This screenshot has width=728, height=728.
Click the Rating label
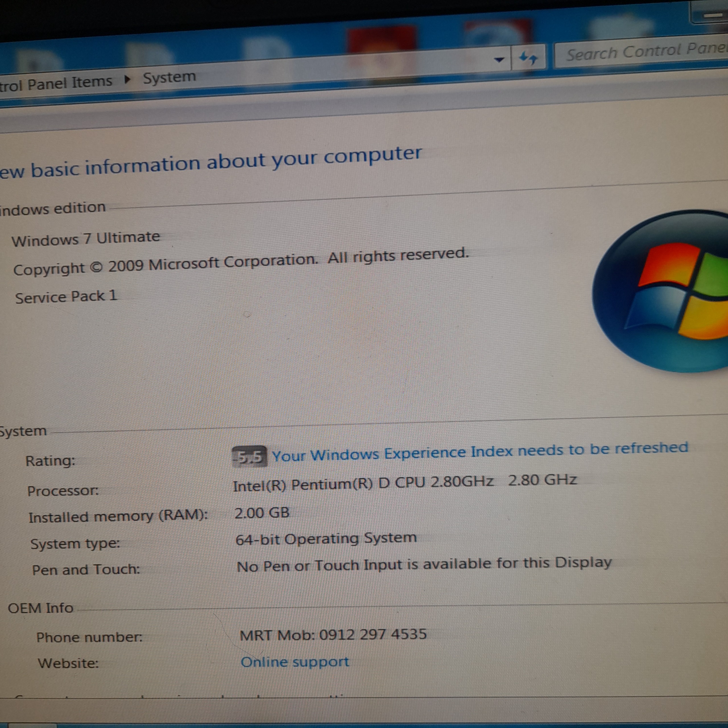coord(51,461)
